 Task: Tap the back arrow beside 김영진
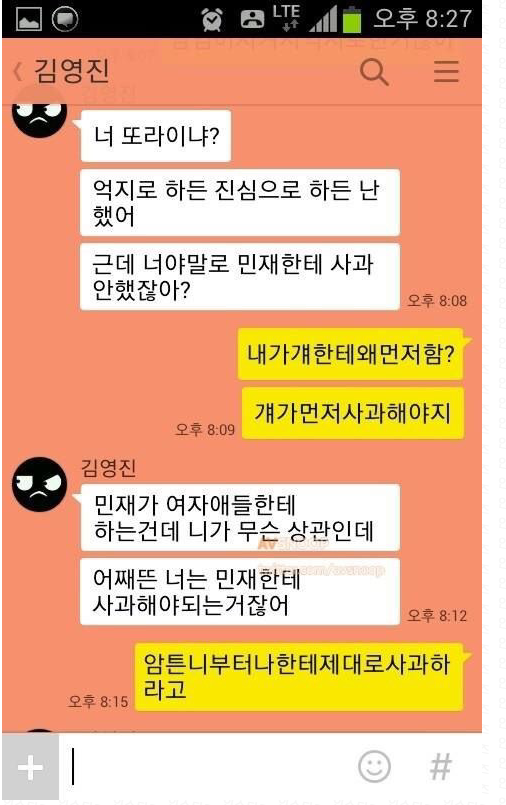point(18,71)
